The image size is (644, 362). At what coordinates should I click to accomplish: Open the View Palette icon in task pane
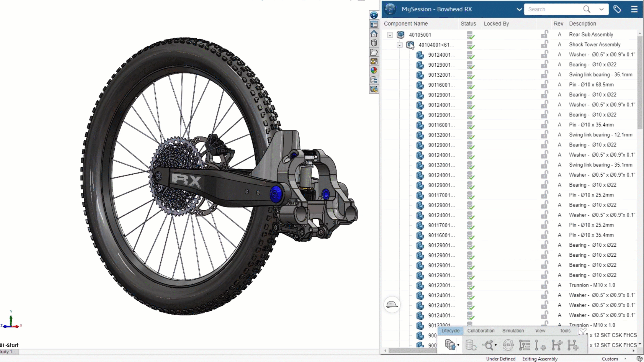click(x=374, y=62)
